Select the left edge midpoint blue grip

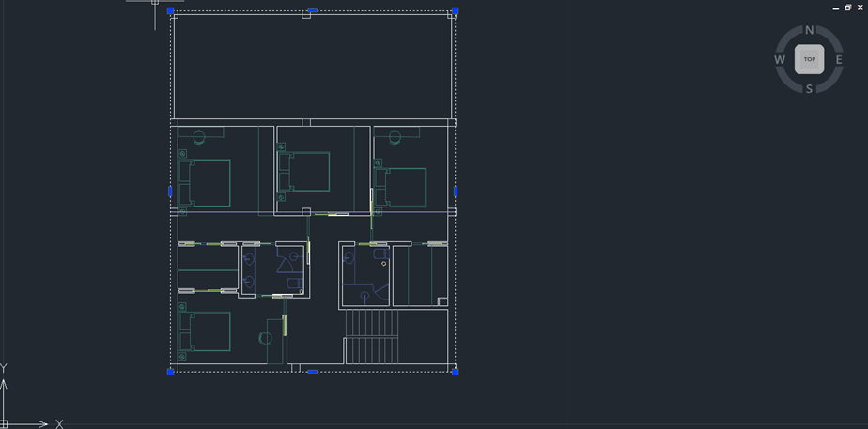click(x=170, y=192)
